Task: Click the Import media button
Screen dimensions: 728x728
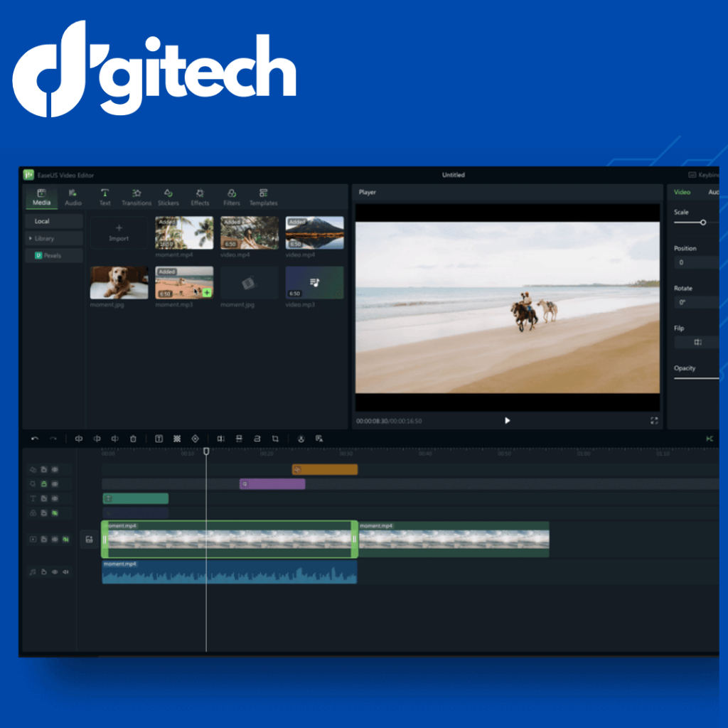Action: [119, 232]
